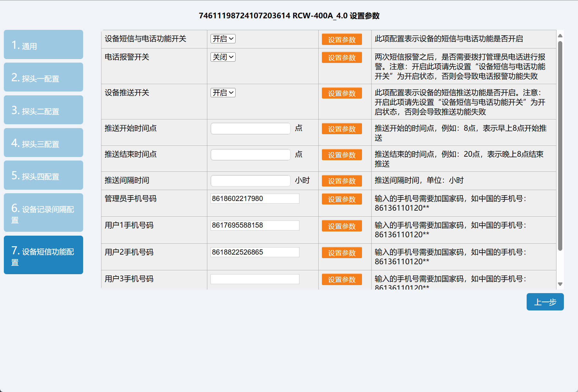Switch to the 1. 通用 tab
The height and width of the screenshot is (392, 578).
tap(43, 45)
